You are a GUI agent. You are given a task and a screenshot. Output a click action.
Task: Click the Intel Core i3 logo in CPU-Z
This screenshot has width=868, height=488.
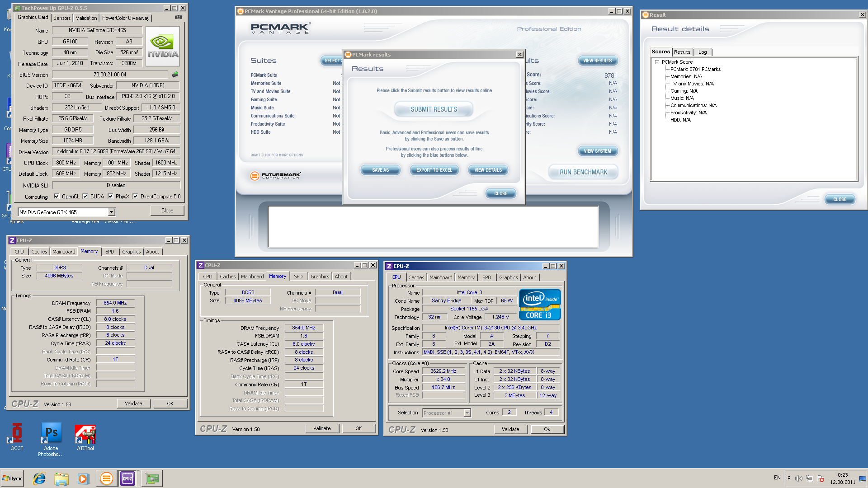click(540, 305)
